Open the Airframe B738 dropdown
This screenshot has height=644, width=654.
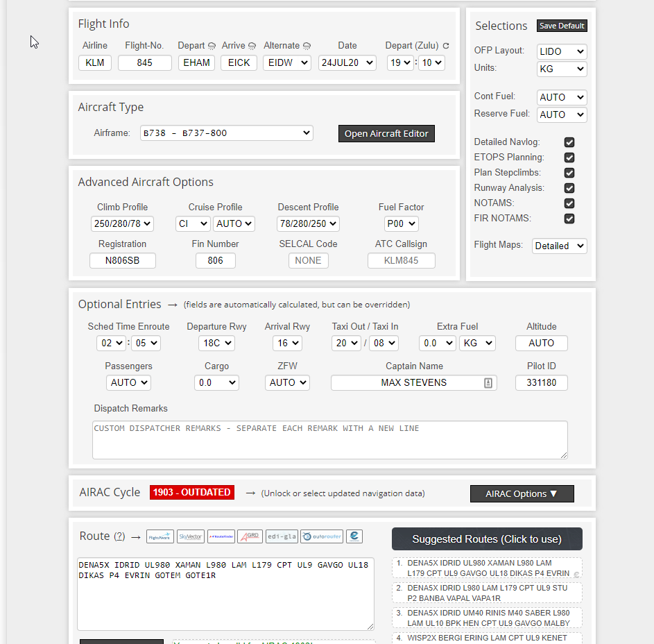point(226,133)
